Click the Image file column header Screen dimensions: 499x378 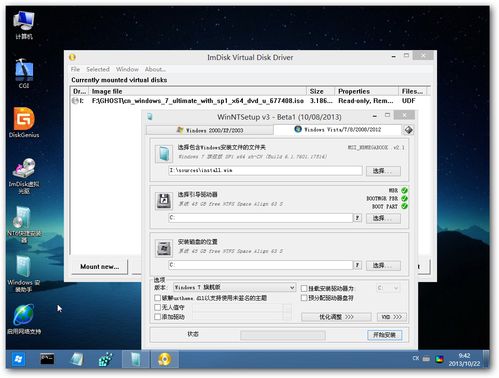[198, 91]
